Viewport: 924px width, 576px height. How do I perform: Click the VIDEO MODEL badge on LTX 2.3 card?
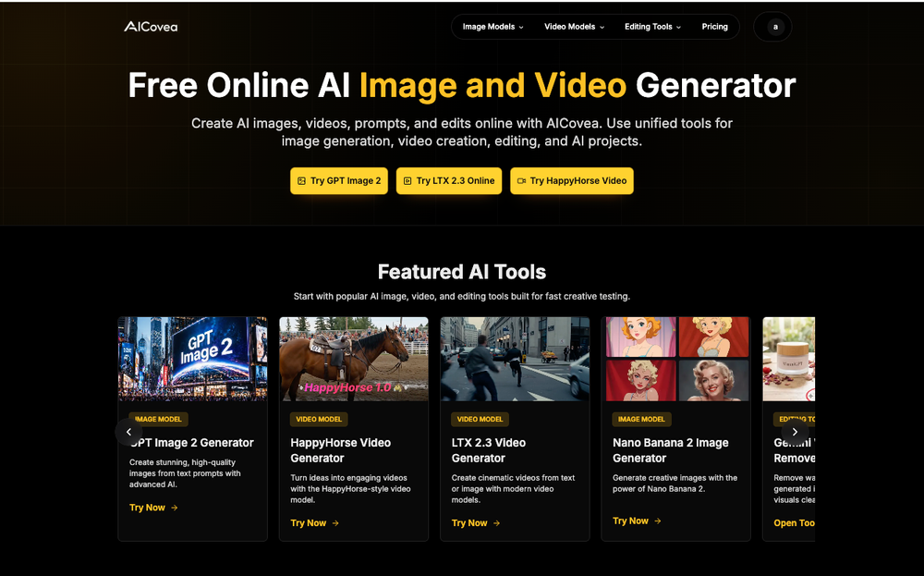[480, 419]
